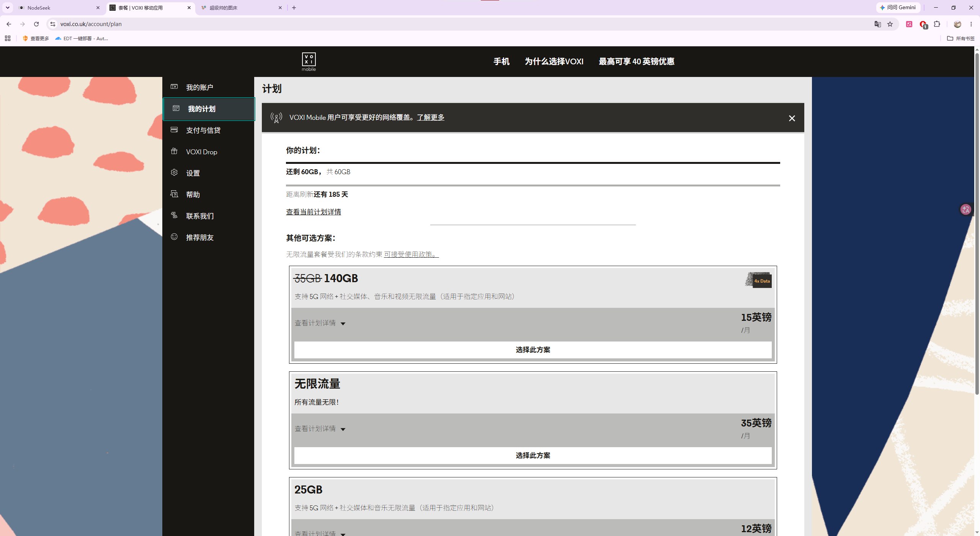Open the Chrome three-dot menu
980x536 pixels.
click(x=971, y=24)
